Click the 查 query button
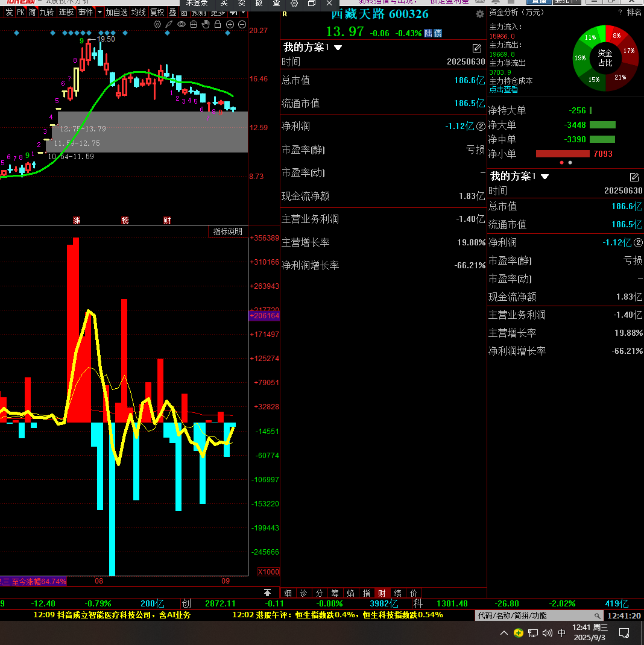This screenshot has width=644, height=645. (277, 3)
